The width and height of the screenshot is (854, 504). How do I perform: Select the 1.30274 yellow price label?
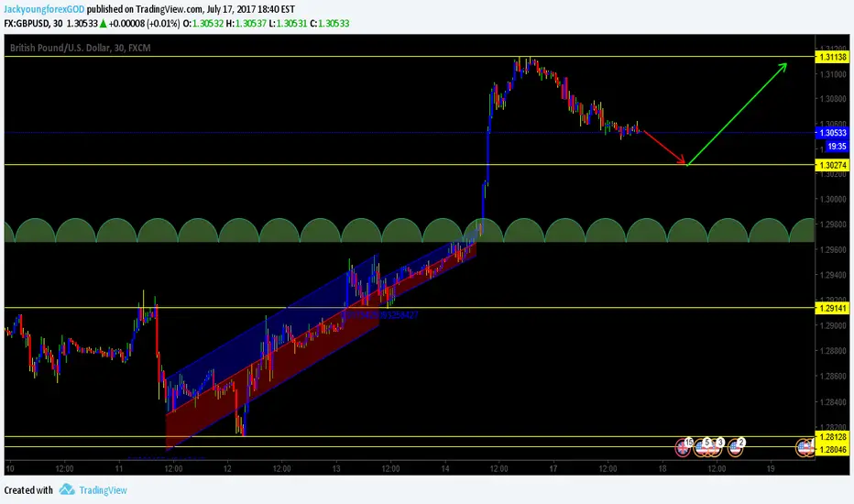[x=832, y=165]
